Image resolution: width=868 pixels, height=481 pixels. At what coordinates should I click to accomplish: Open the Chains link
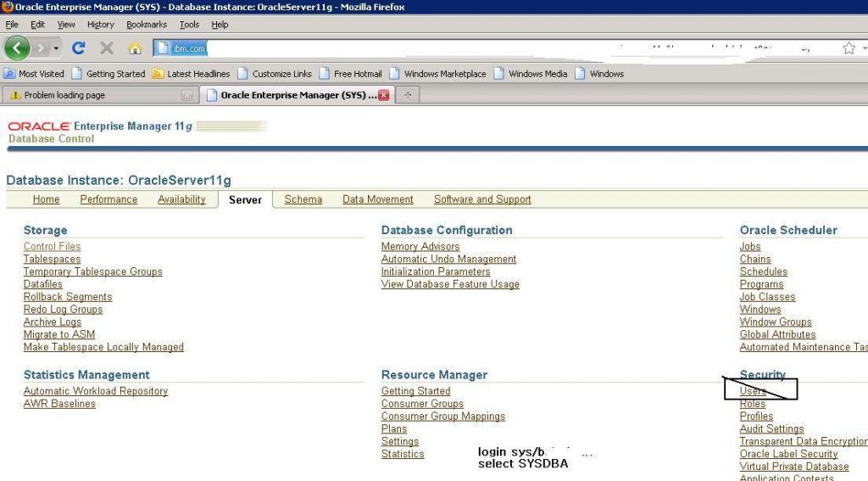(x=755, y=259)
